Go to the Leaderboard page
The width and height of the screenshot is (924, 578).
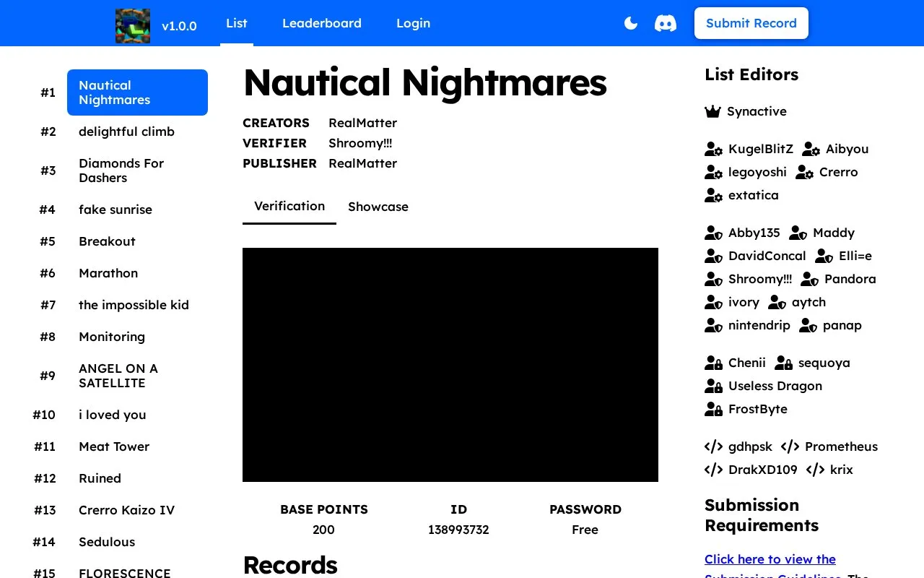tap(322, 23)
